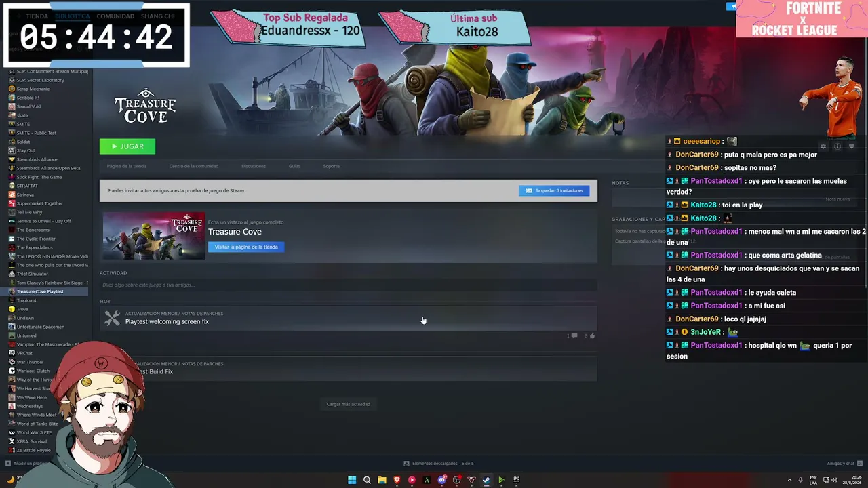Viewport: 868px width, 488px height.
Task: Open Discord from taskbar
Action: pos(441,480)
